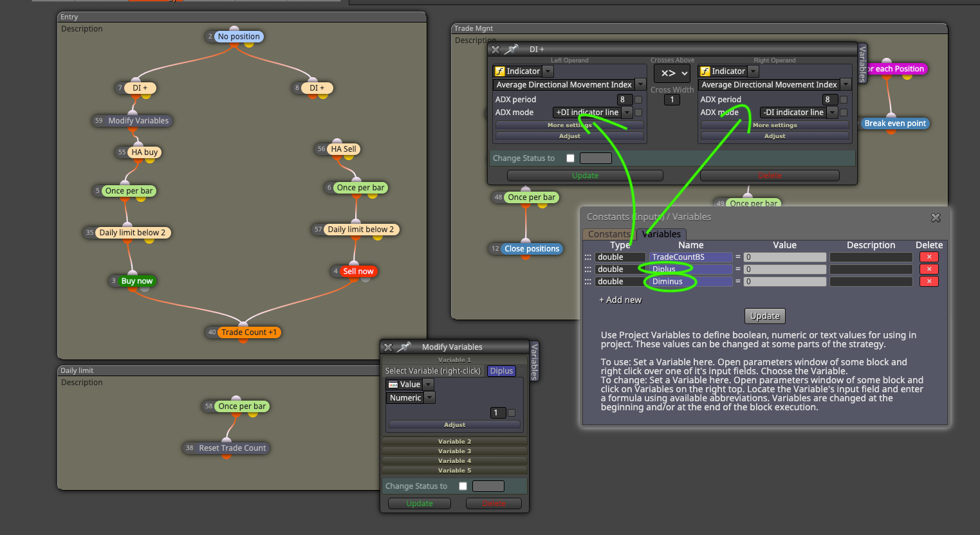Select the HA buy block

coord(145,152)
